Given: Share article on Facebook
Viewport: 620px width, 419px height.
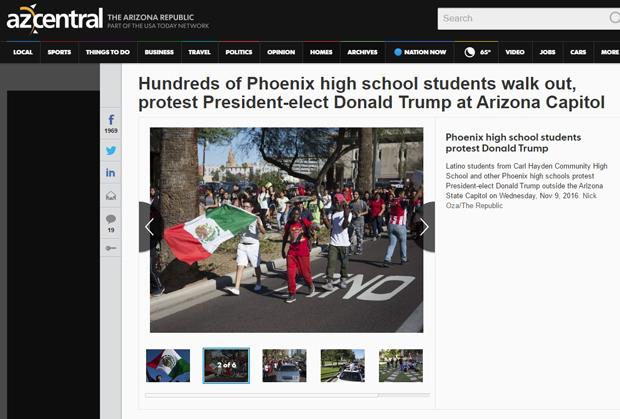Looking at the screenshot, I should pos(111,121).
